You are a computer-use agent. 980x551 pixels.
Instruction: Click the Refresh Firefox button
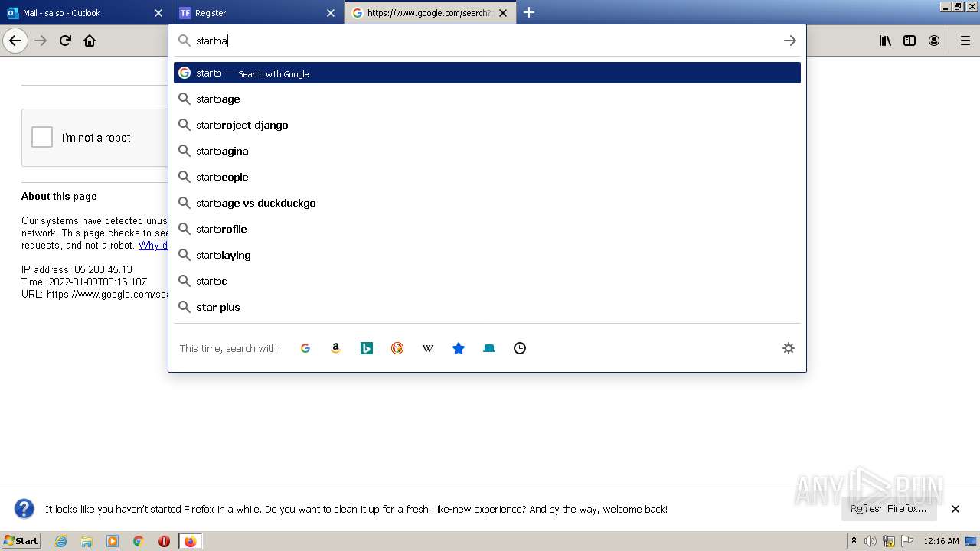889,509
